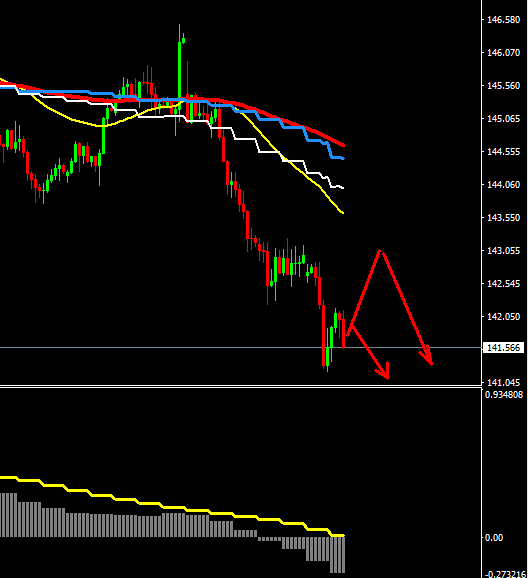Click the horizontal current price line
Screen dimensions: 528x578
(240, 348)
